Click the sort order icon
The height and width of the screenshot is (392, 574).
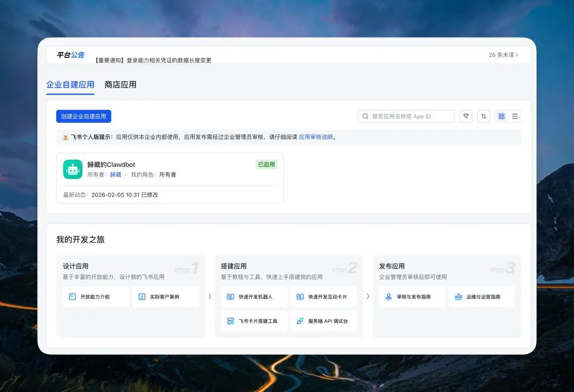484,116
